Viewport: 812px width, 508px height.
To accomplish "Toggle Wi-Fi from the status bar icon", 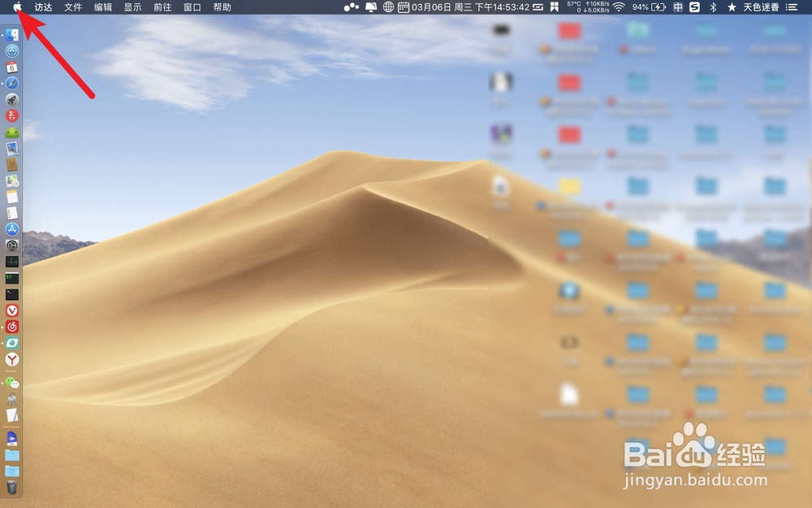I will tap(617, 8).
